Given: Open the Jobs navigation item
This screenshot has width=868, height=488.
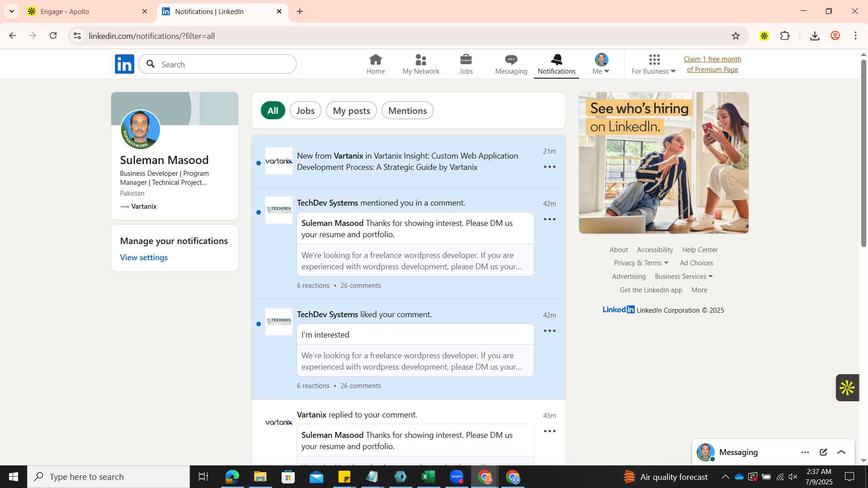Looking at the screenshot, I should coord(466,64).
